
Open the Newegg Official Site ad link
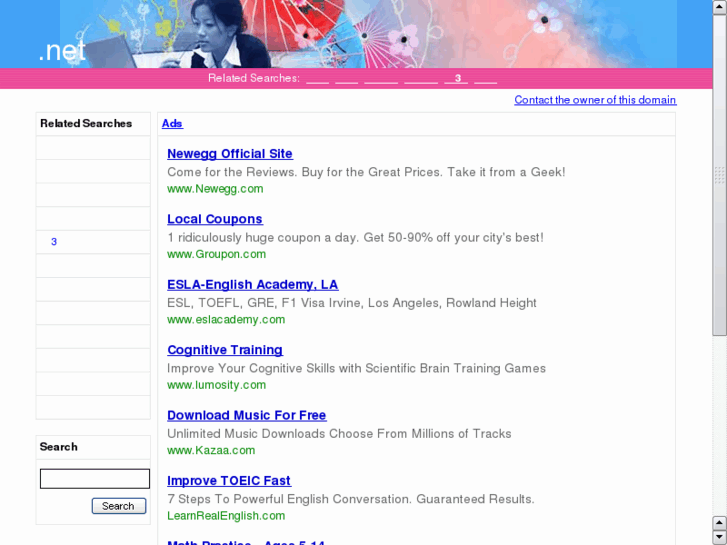(230, 154)
